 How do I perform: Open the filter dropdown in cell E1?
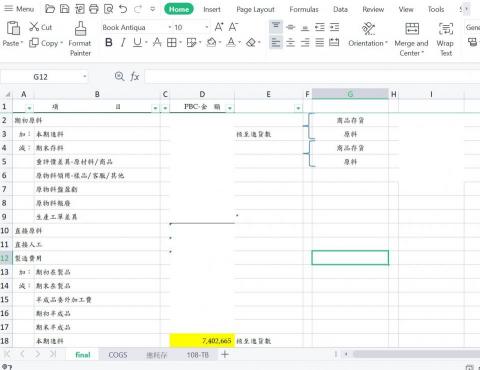tap(298, 108)
